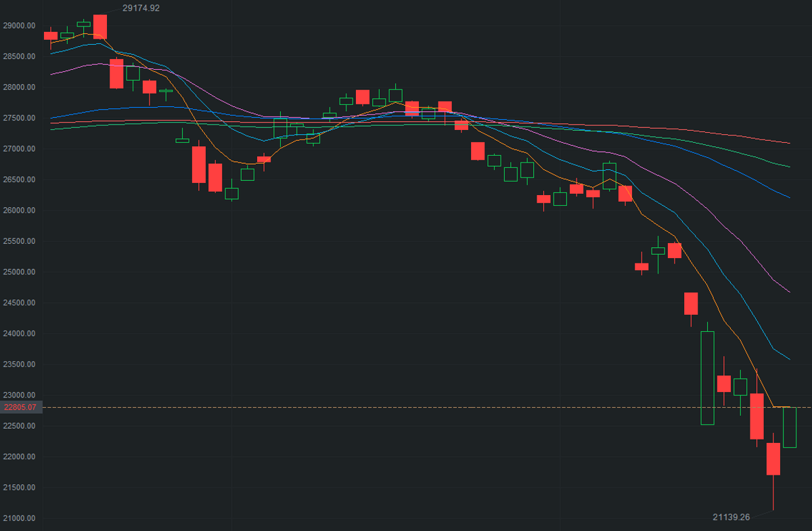Click the 21000.00 axis label
Viewport: 812px width, 531px height.
coord(20,519)
